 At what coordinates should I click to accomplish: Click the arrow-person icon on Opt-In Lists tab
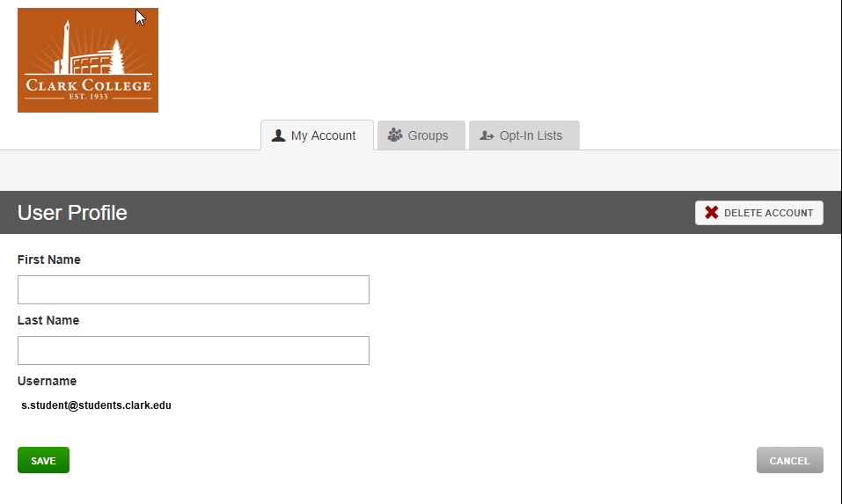487,135
